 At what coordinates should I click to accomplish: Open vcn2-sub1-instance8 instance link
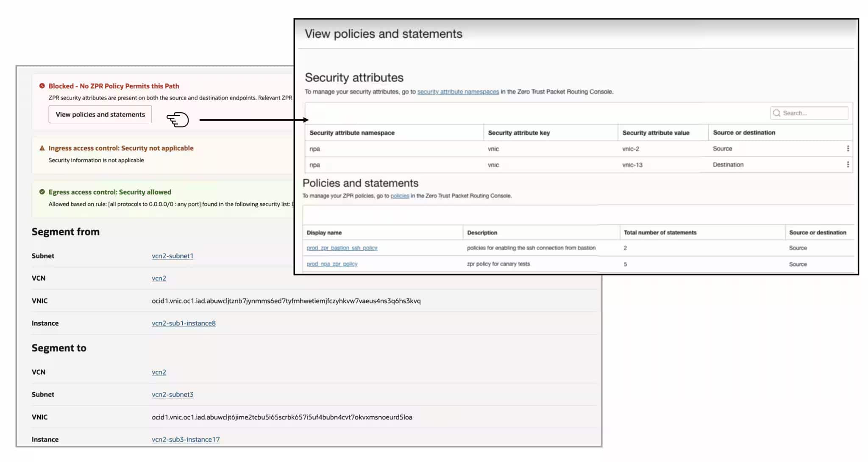(184, 323)
